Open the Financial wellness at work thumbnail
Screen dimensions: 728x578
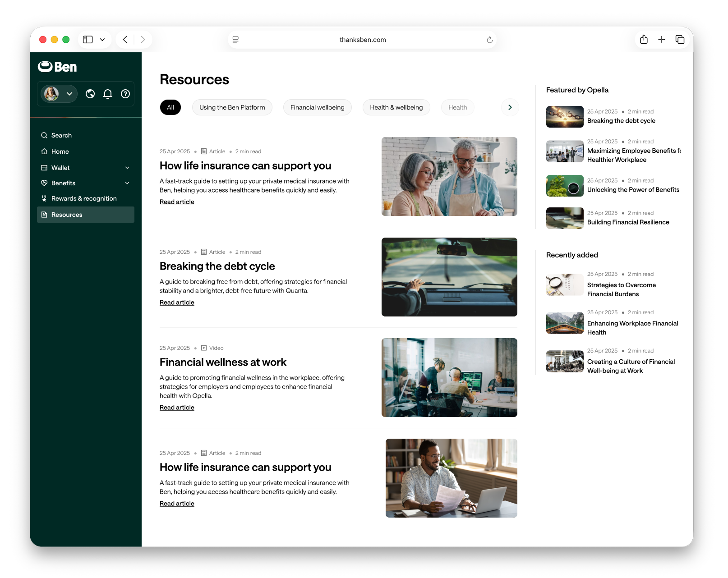[449, 377]
